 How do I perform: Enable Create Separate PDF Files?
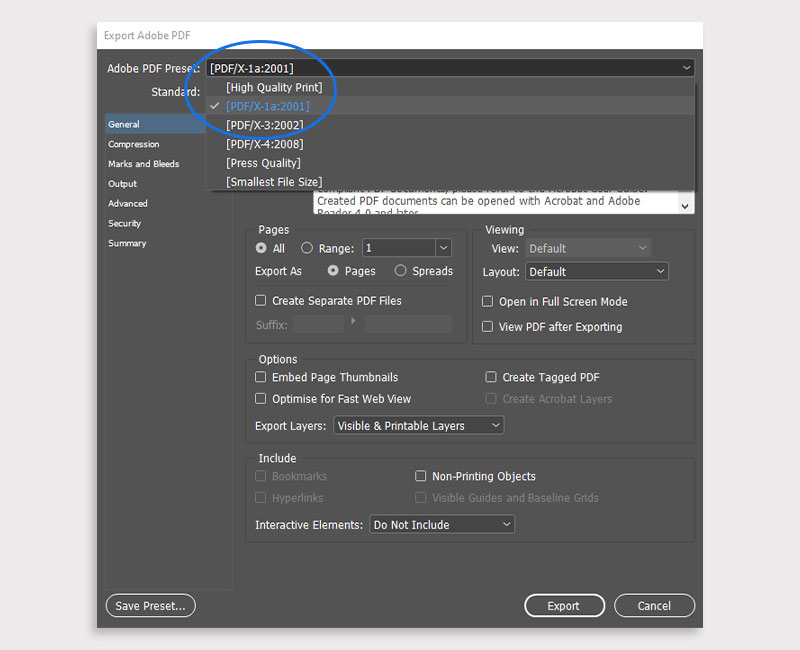(261, 301)
